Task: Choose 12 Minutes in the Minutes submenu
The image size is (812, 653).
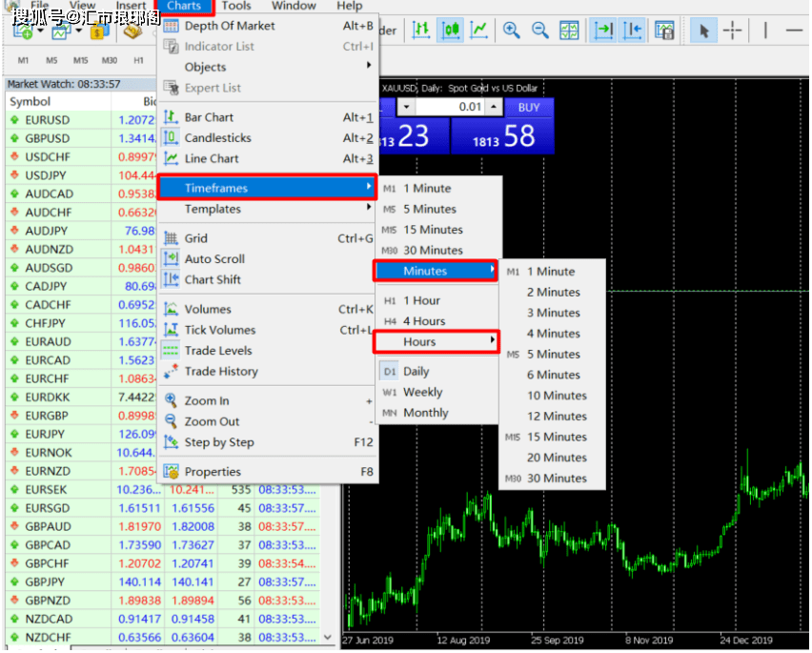Action: 553,417
